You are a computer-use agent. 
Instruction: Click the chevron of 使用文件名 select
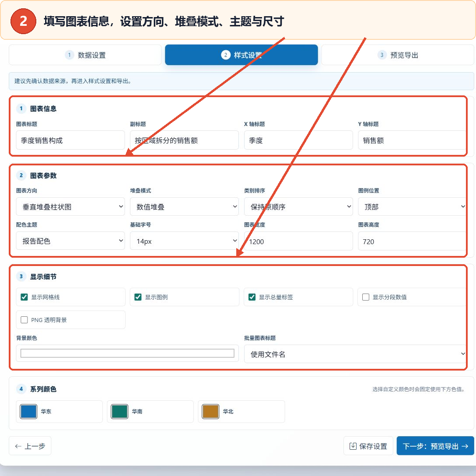[x=462, y=353]
